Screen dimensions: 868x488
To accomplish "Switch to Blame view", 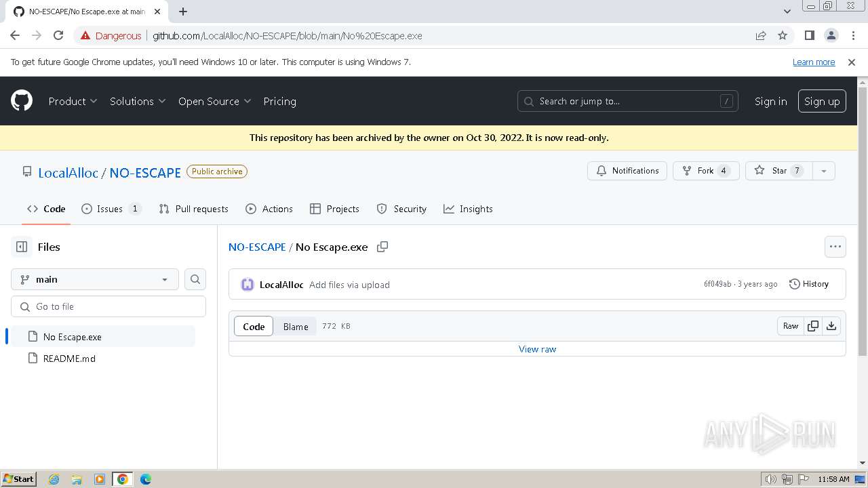I will [x=296, y=326].
